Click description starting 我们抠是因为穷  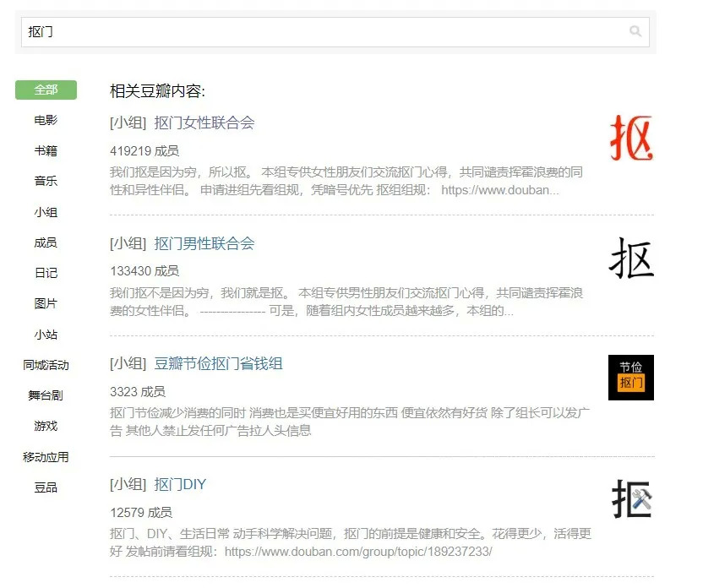click(x=346, y=181)
